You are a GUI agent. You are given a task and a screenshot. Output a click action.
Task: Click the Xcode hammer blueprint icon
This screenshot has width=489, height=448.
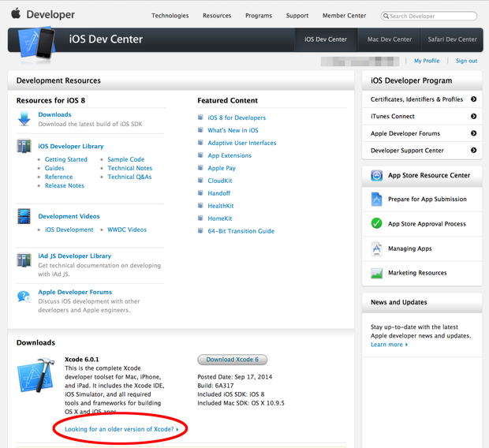pos(35,375)
